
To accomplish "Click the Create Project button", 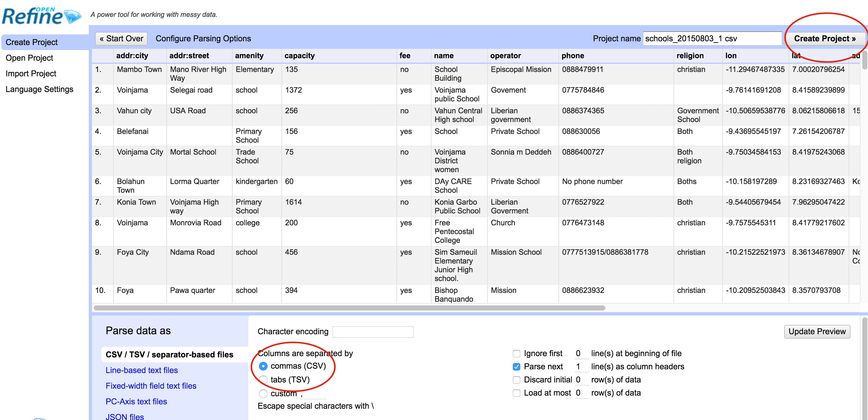I will pyautogui.click(x=824, y=38).
